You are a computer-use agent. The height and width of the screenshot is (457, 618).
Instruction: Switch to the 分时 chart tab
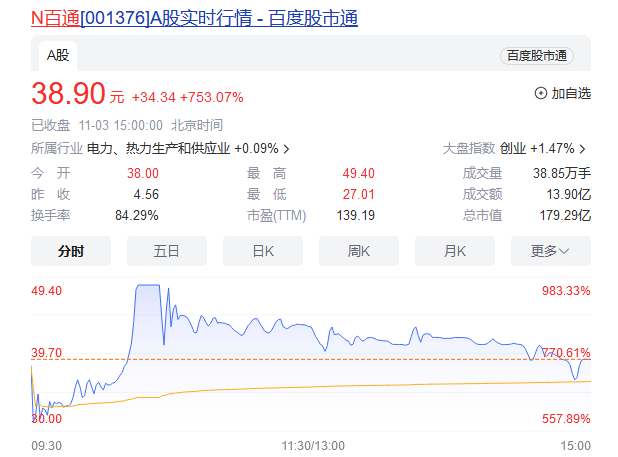pyautogui.click(x=71, y=251)
